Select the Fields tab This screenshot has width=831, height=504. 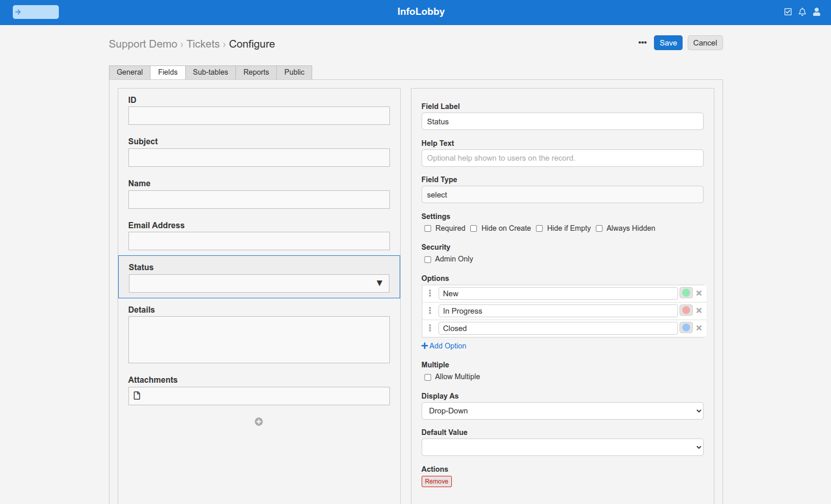168,72
